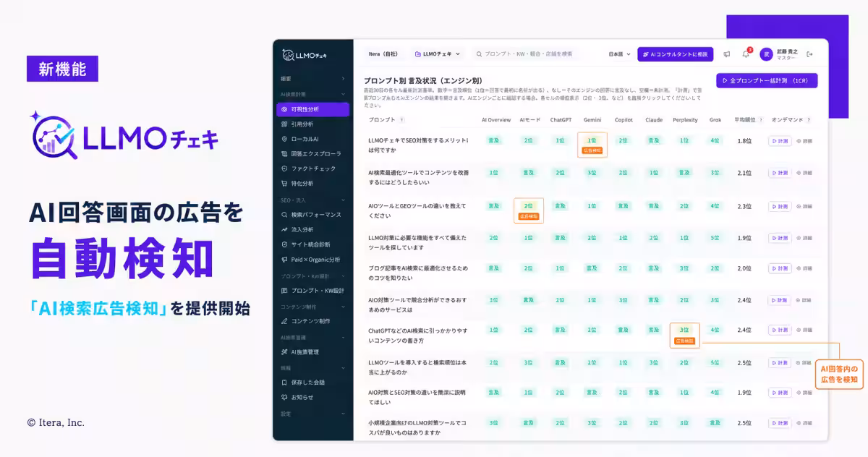Collapse the 情報 sidebar section

312,367
